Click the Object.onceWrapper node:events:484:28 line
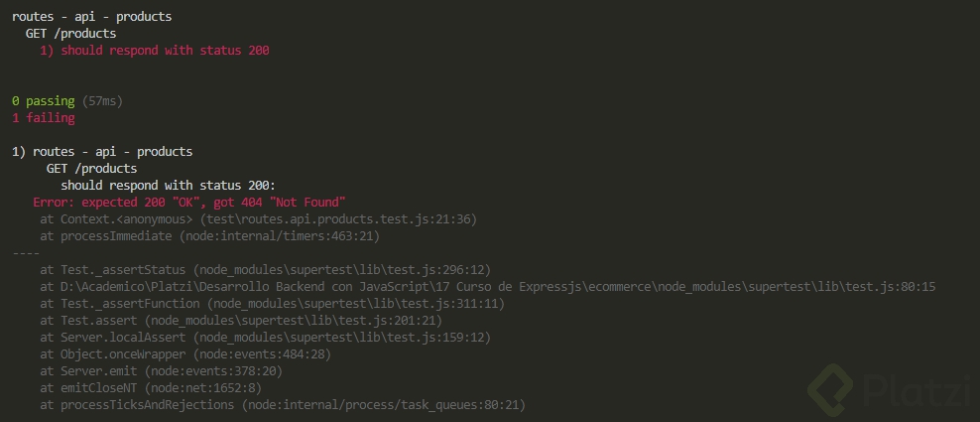Viewport: 980px width, 422px height. tap(185, 353)
